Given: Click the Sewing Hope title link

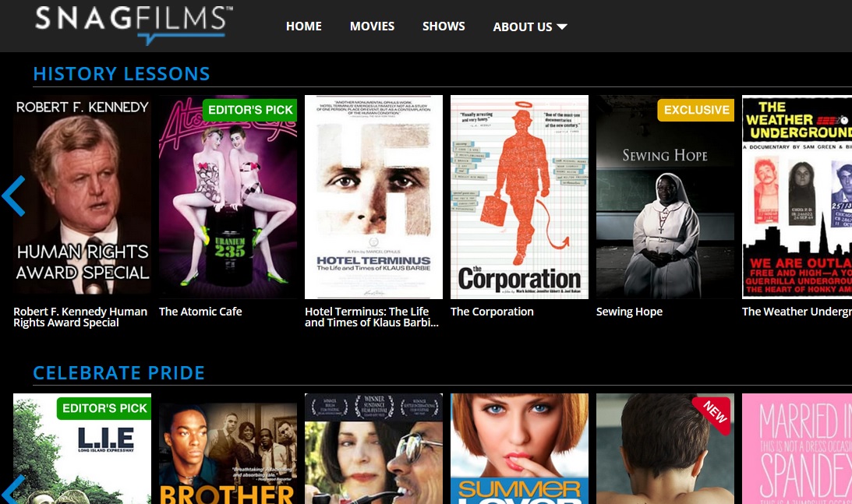Looking at the screenshot, I should tap(629, 311).
